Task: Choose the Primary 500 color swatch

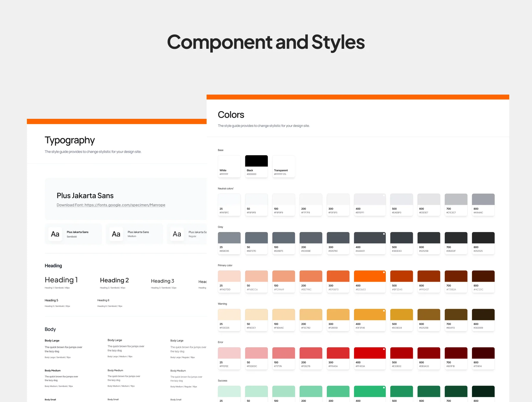Action: 402,282
